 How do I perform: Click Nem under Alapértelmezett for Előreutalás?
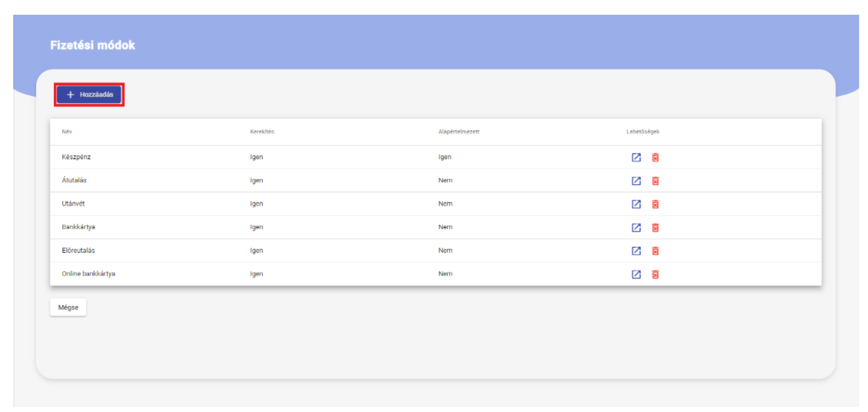(445, 250)
